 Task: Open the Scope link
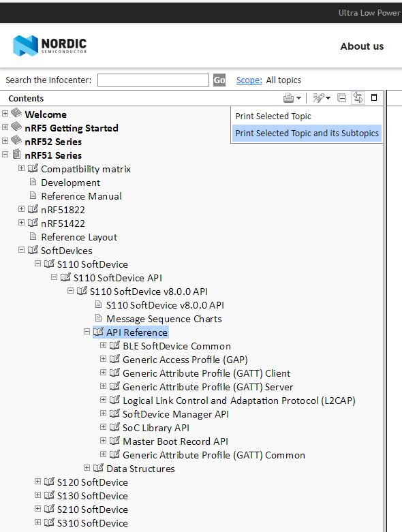click(x=249, y=80)
